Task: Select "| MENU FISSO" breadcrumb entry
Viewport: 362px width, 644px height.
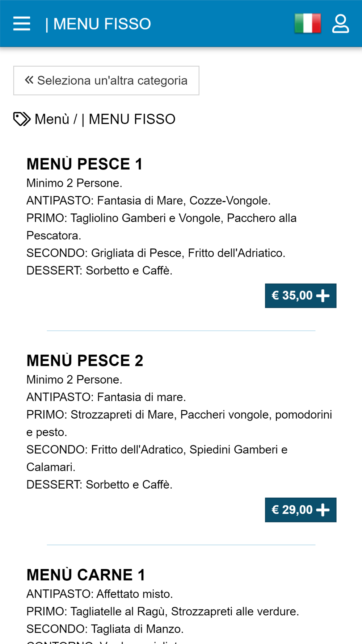Action: click(x=129, y=119)
